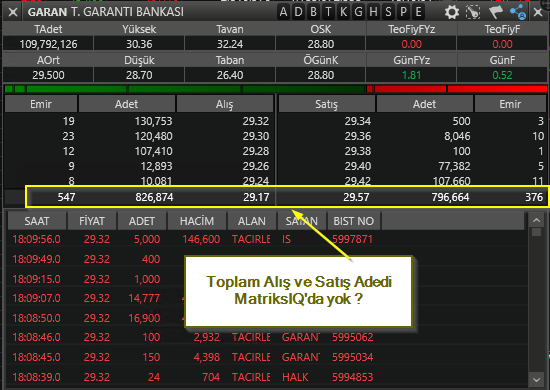Image resolution: width=550 pixels, height=390 pixels.
Task: Click the HACİM column header
Action: pyautogui.click(x=197, y=221)
